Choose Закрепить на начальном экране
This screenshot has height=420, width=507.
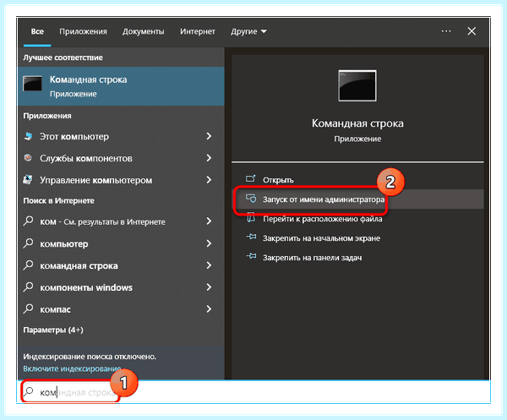357,238
